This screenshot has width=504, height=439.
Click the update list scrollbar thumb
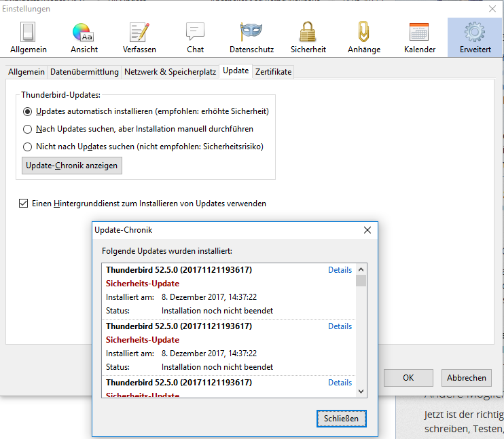(x=361, y=280)
